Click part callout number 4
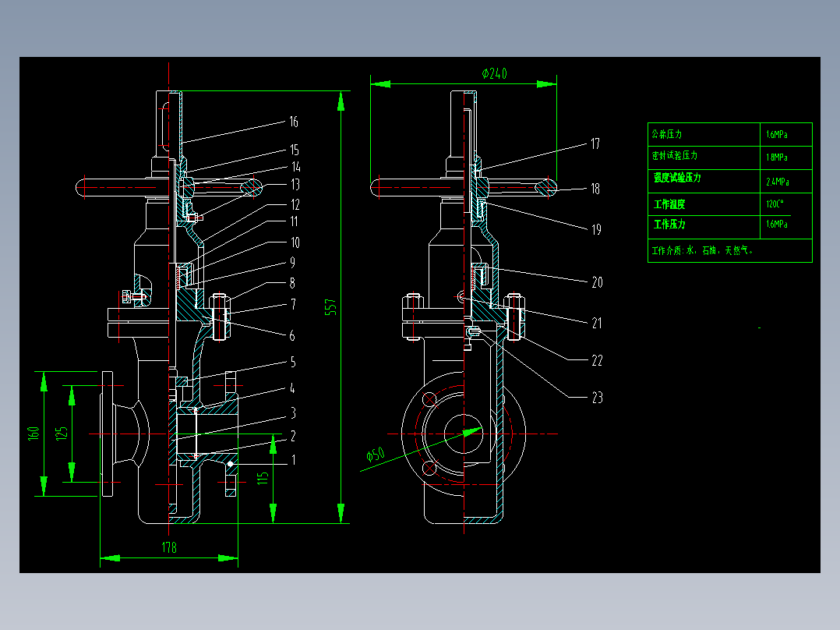840x630 pixels. 292,388
